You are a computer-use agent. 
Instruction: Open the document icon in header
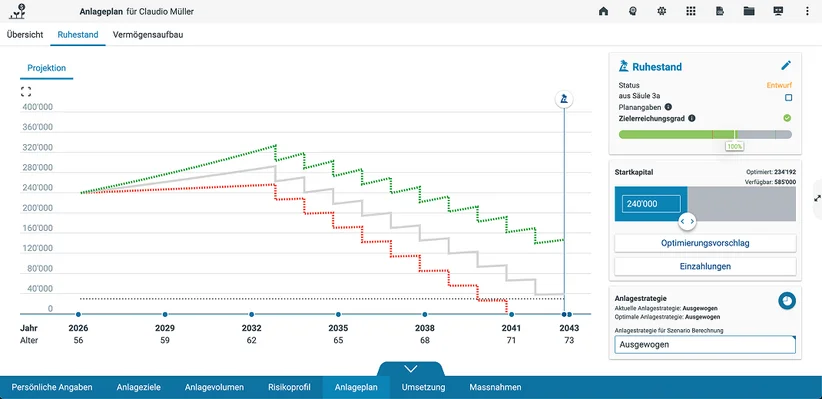pos(720,11)
